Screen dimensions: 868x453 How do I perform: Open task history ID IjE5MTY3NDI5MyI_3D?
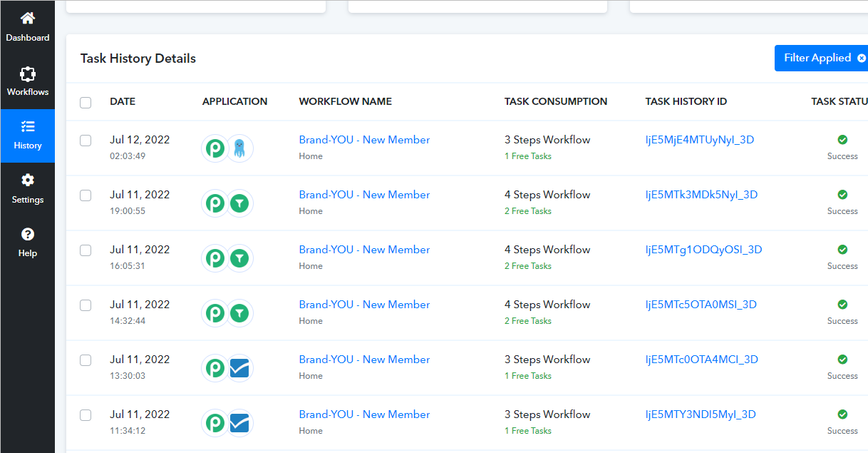[701, 414]
